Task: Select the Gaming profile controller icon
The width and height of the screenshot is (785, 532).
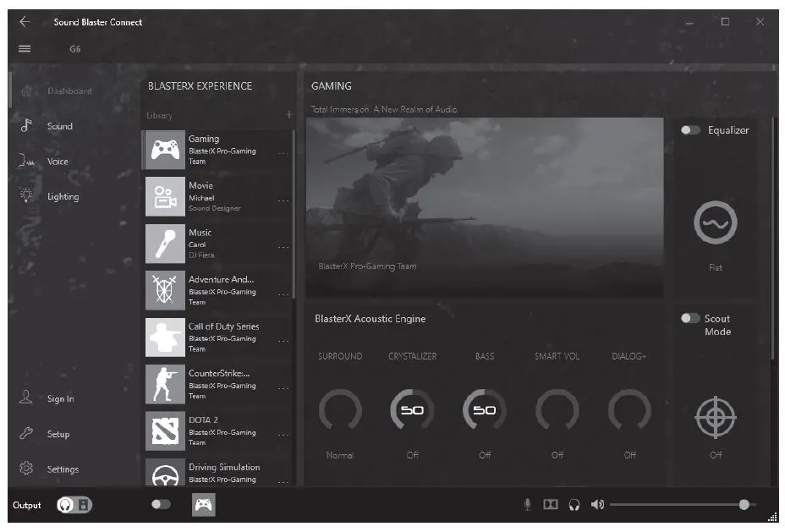Action: coord(165,150)
